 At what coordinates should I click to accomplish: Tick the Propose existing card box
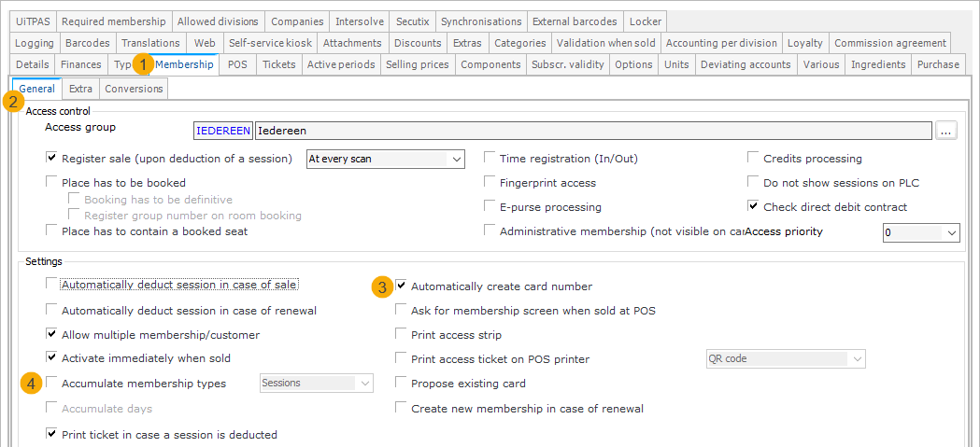click(402, 383)
